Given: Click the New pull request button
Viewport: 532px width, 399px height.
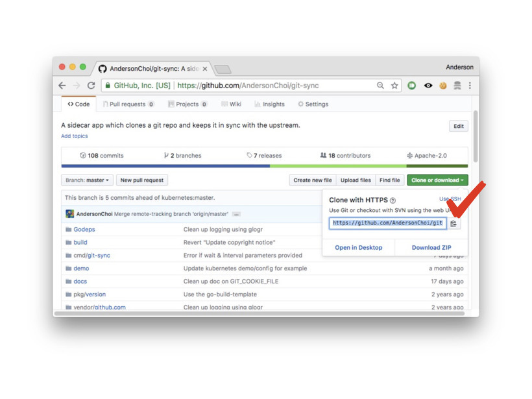Looking at the screenshot, I should [x=142, y=180].
